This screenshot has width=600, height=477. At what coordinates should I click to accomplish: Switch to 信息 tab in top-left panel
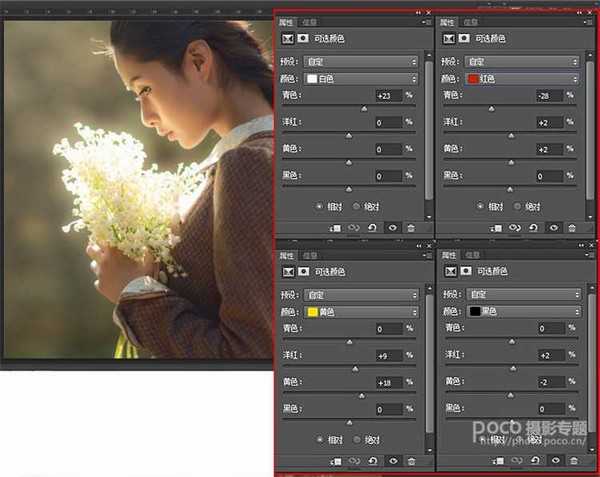point(311,22)
